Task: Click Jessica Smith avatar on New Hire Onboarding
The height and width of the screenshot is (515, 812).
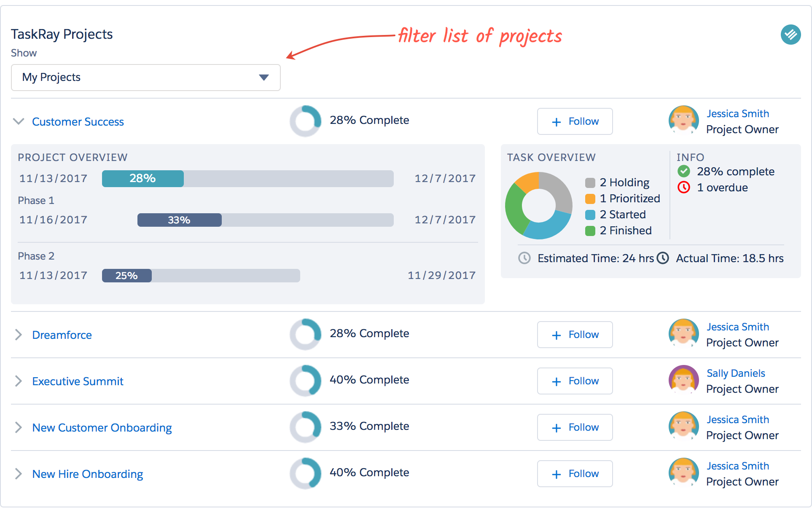Action: click(x=683, y=473)
